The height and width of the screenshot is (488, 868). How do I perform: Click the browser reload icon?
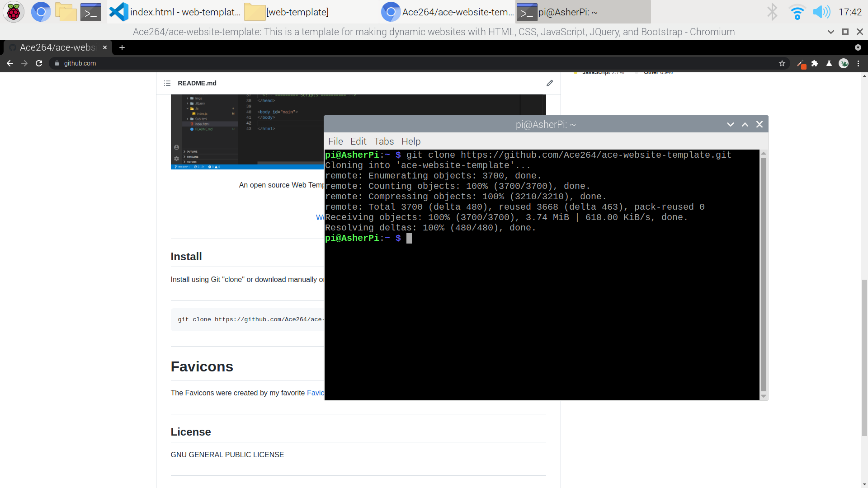pyautogui.click(x=39, y=63)
